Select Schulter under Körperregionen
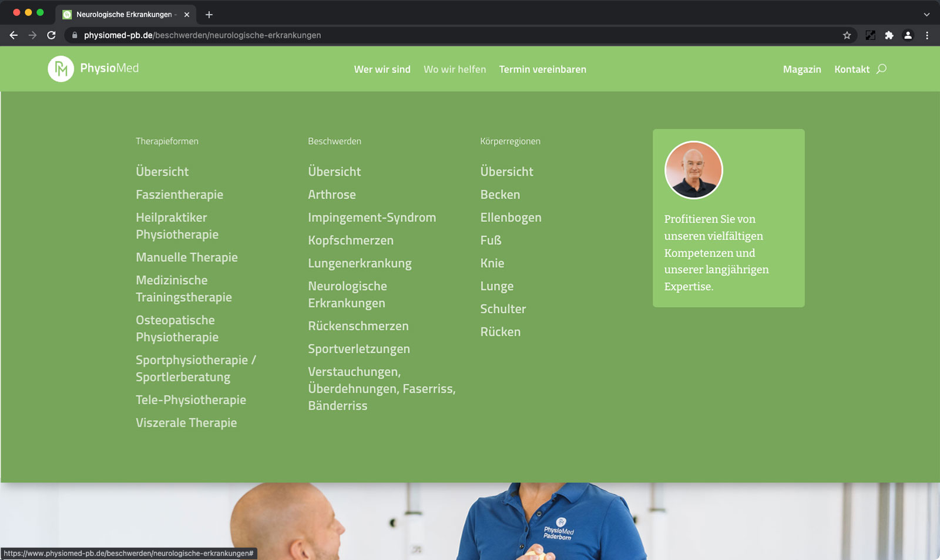This screenshot has height=560, width=940. [x=503, y=309]
